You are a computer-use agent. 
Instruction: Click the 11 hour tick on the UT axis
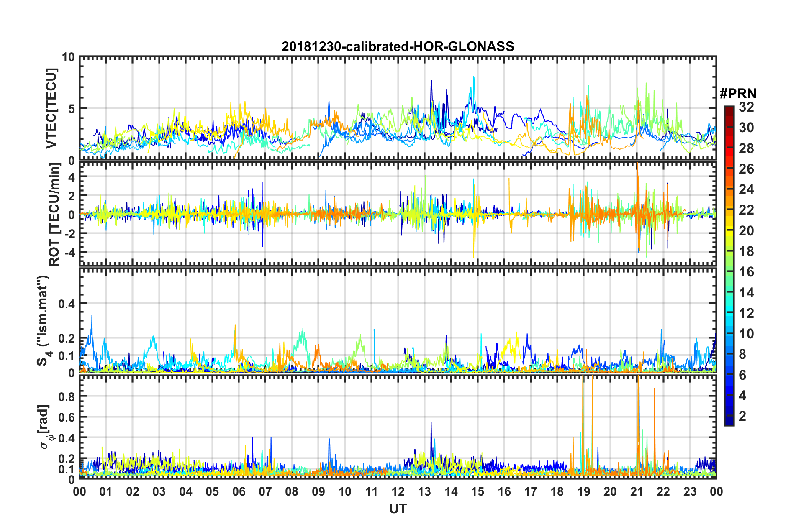pyautogui.click(x=372, y=491)
